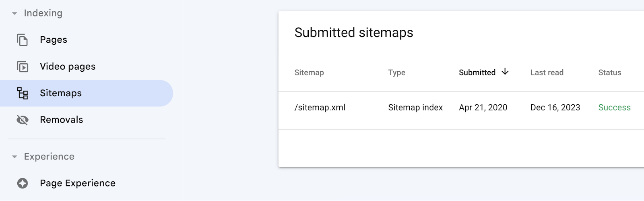Screen dimensions: 644x201
Task: Click the Status column header
Action: [x=609, y=73]
